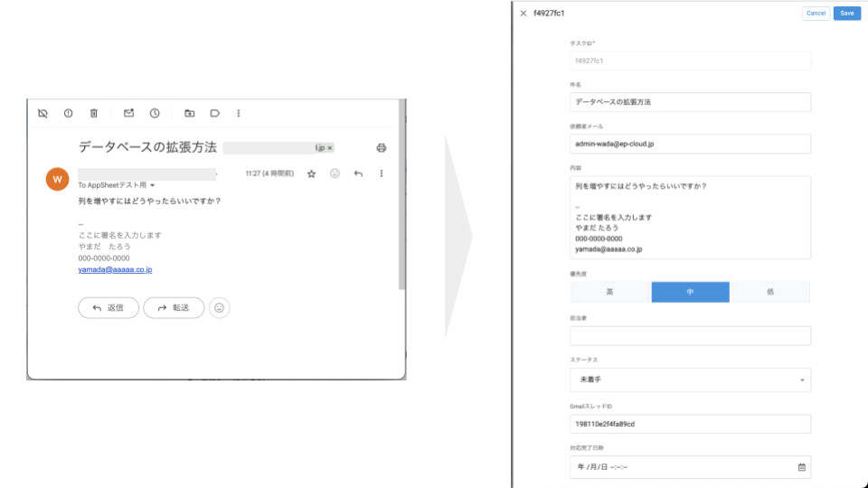868x488 pixels.
Task: Mark email as unread envelope icon
Action: click(128, 113)
